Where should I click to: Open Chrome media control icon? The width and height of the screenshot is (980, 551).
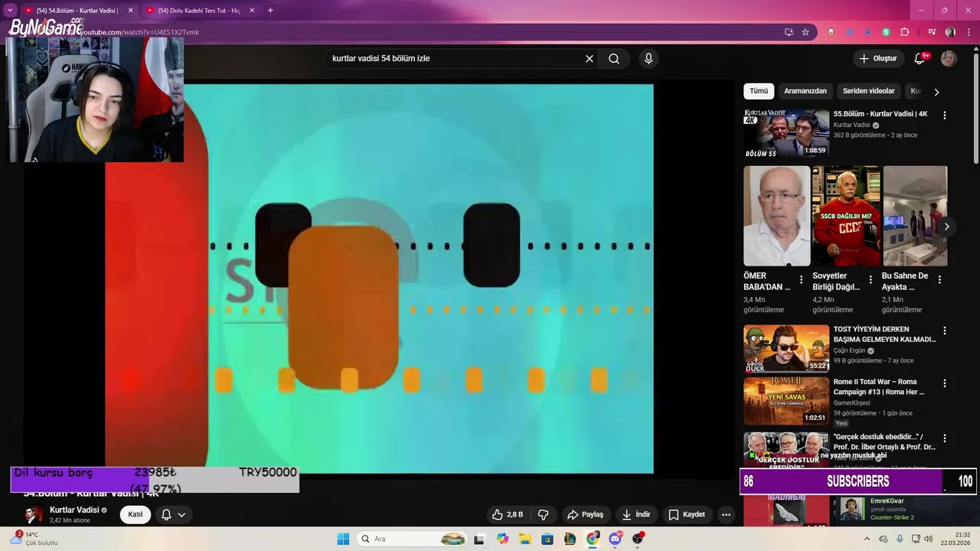click(932, 32)
